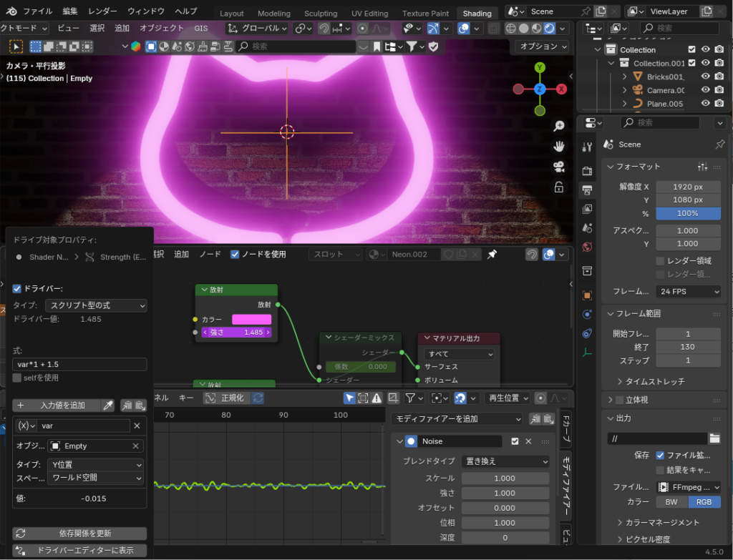Open the driver type 'スクリプト型の式' dropdown
Screen dimensions: 733x560
[x=97, y=305]
